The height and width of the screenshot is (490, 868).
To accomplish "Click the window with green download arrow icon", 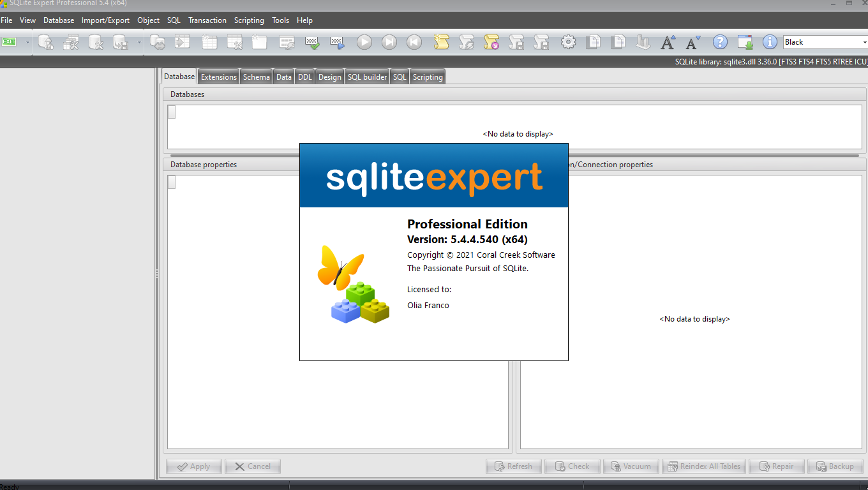I will [745, 42].
